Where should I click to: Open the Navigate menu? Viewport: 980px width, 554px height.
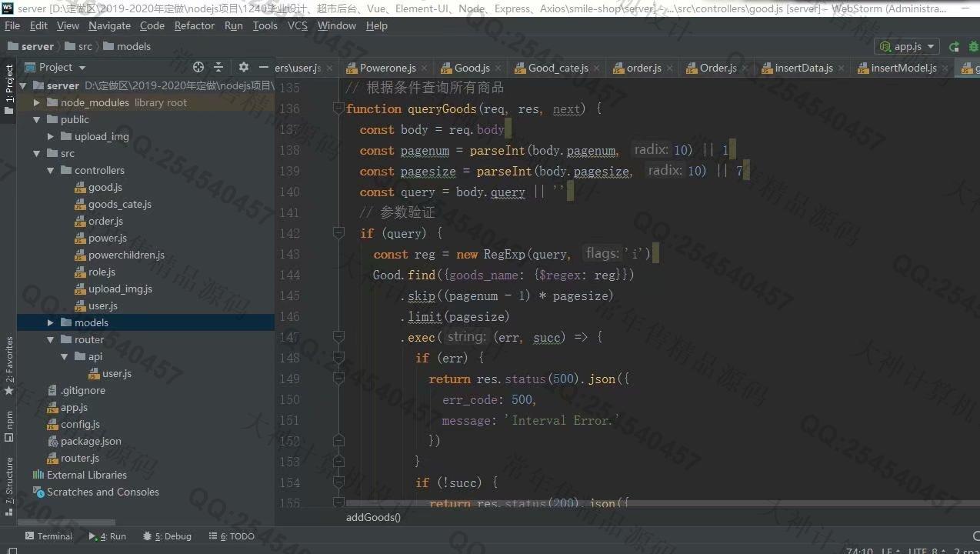[109, 25]
